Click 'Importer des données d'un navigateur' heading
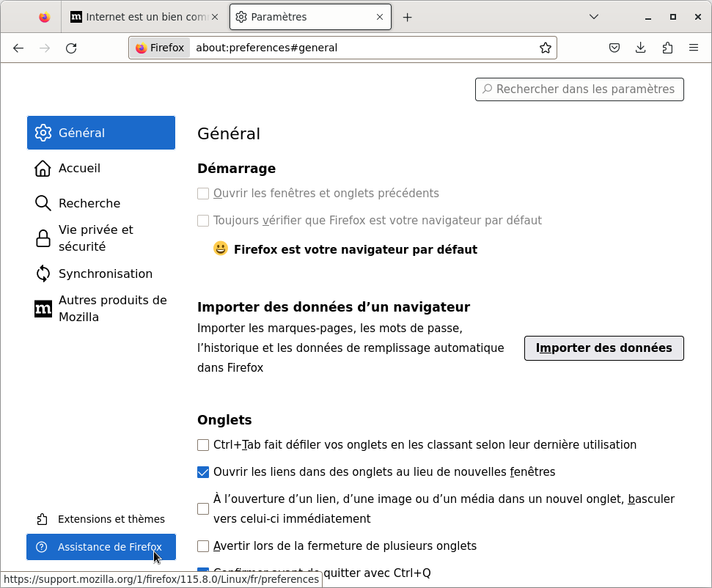The width and height of the screenshot is (712, 588). click(334, 307)
